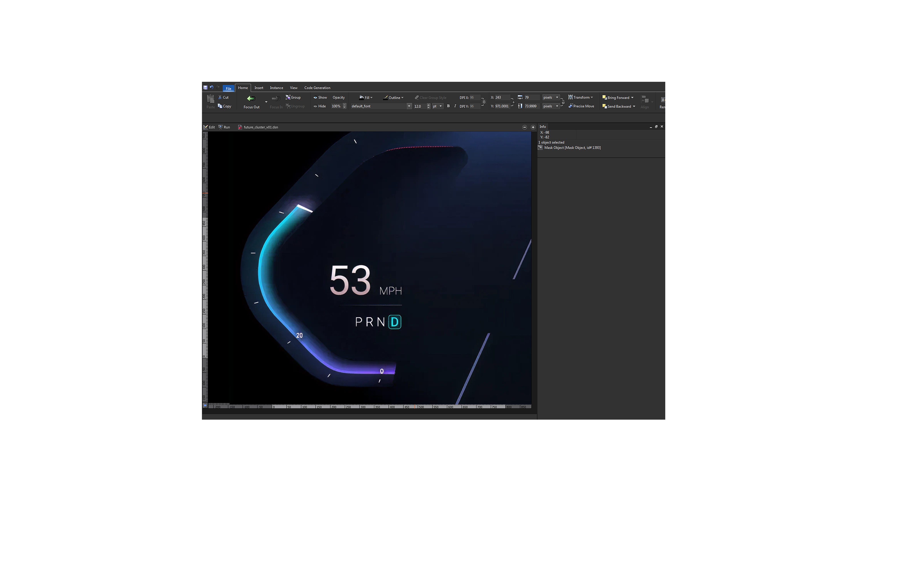Click the Run mode button
924x580 pixels.
pyautogui.click(x=224, y=127)
